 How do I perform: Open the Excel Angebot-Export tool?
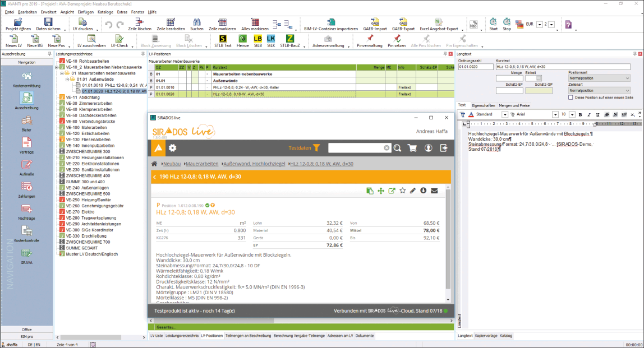[439, 25]
